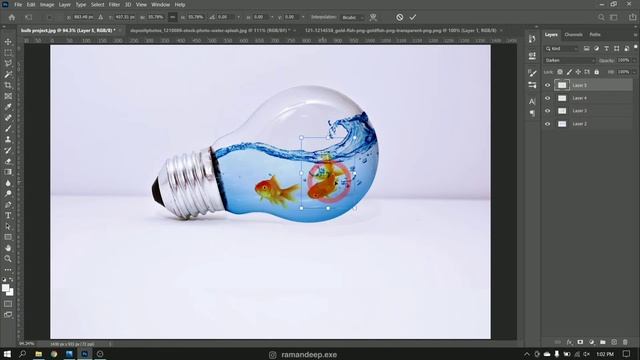Select the History Brush tool

(8, 150)
